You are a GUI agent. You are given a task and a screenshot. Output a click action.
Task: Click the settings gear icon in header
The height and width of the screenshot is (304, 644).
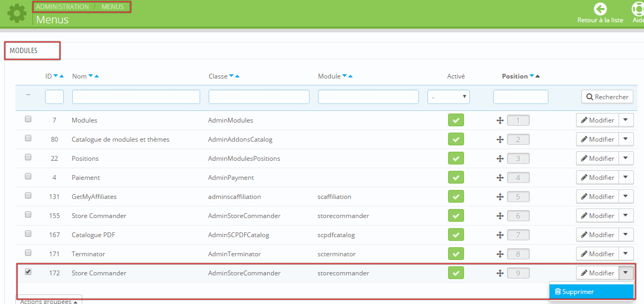click(16, 13)
